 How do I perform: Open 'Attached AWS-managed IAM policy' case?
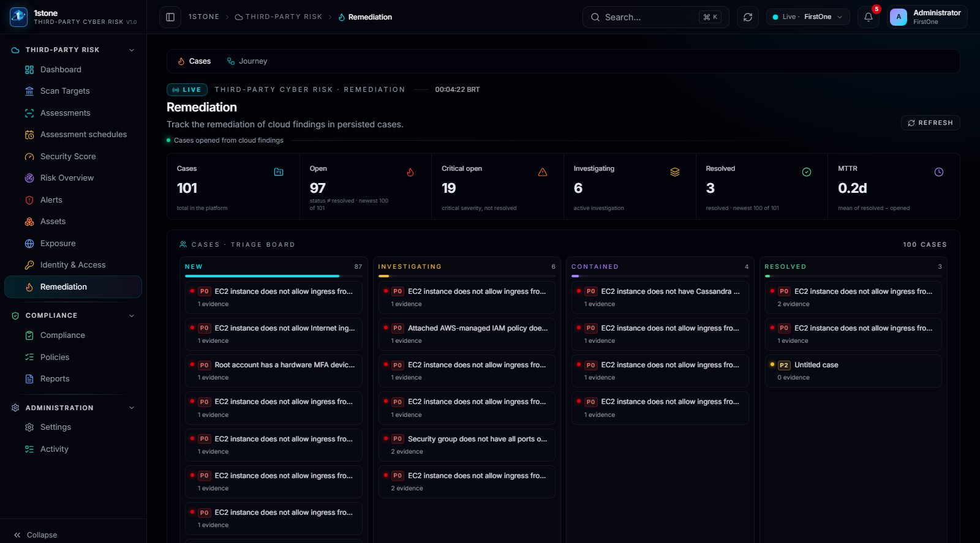coord(467,334)
